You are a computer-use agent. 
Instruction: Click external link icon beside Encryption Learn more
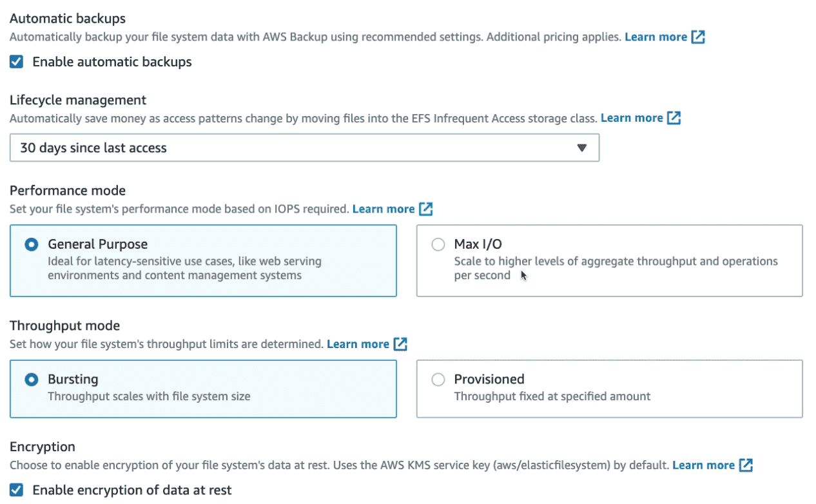pyautogui.click(x=746, y=465)
